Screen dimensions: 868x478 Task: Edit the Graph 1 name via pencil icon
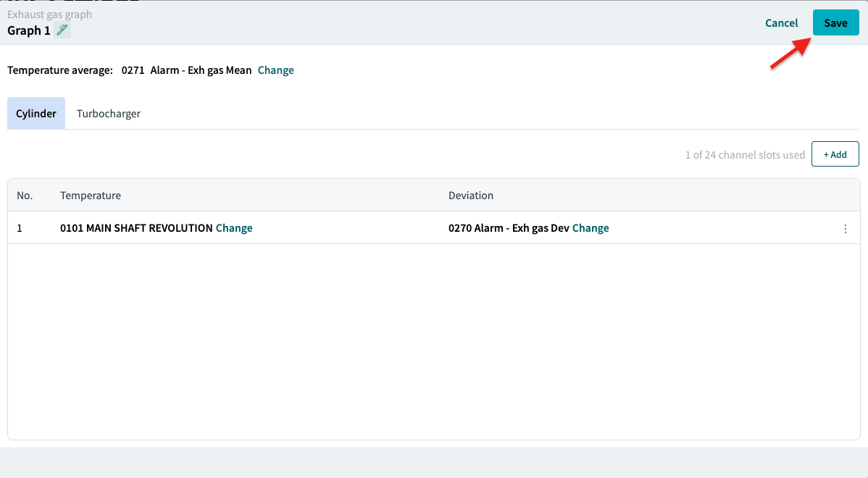tap(62, 30)
